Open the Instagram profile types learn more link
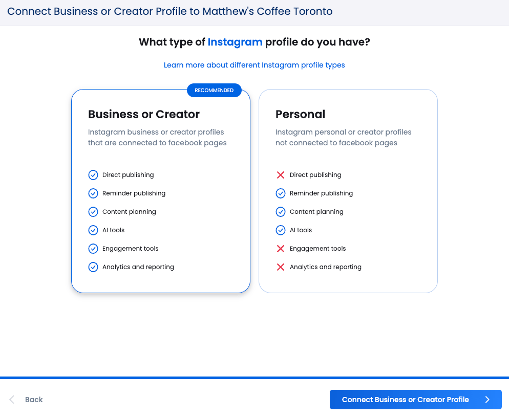 click(x=254, y=65)
